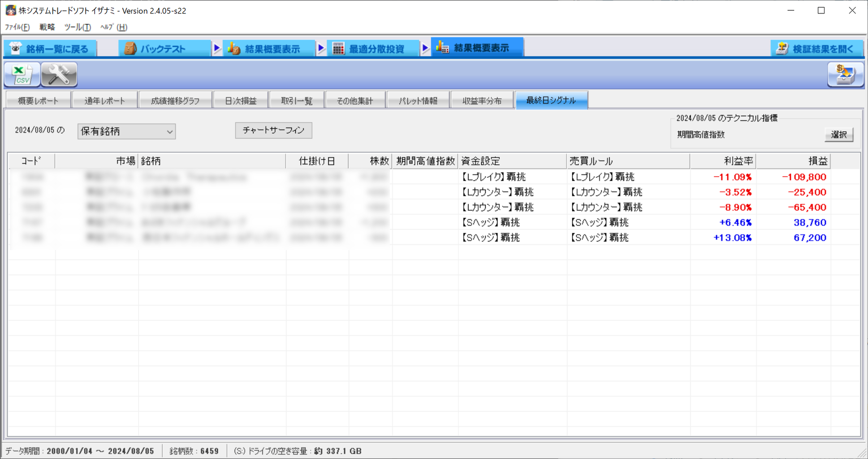Image resolution: width=868 pixels, height=459 pixels.
Task: Sort by the 売買ルール column header
Action: tap(628, 161)
